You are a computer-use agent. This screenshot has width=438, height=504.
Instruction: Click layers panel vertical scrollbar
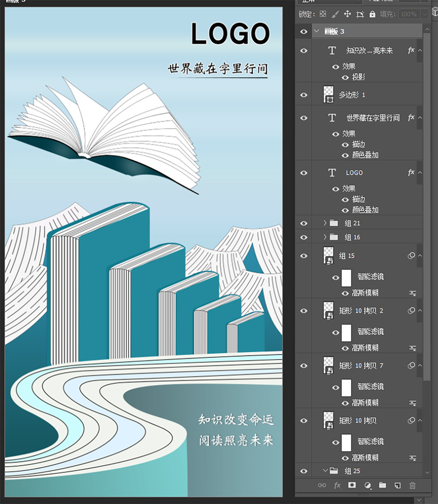(427, 206)
